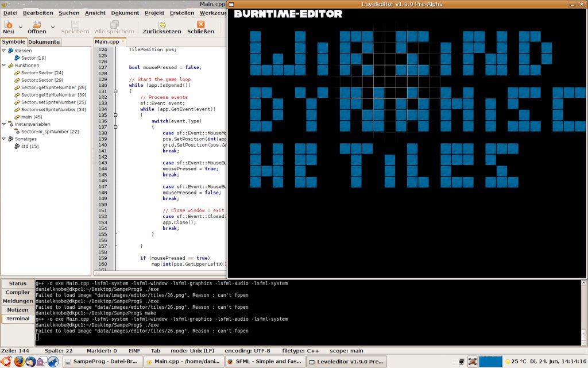Open the Ansicht menu

tap(95, 13)
